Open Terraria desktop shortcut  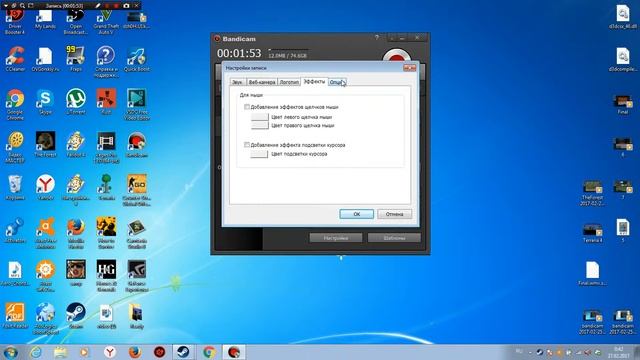click(106, 188)
